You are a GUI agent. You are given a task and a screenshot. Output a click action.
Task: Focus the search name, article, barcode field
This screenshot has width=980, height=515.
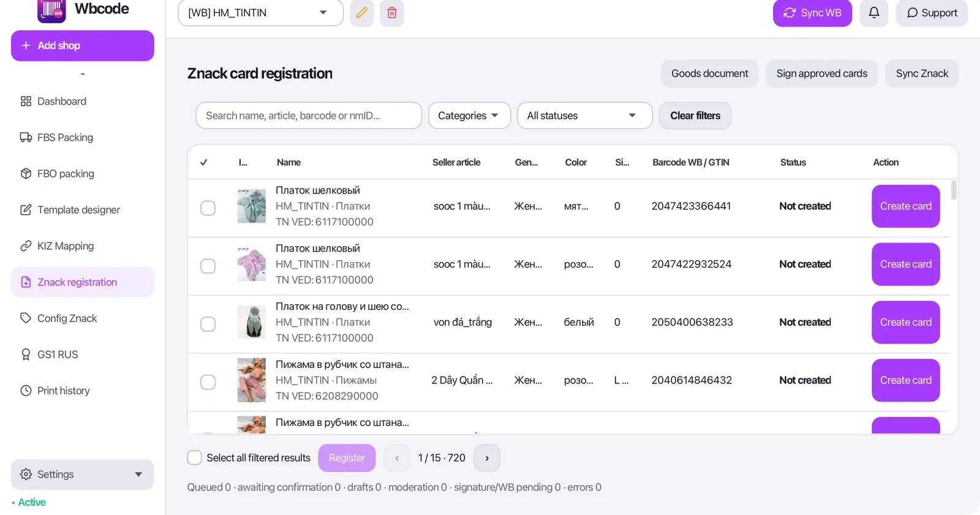pos(309,116)
